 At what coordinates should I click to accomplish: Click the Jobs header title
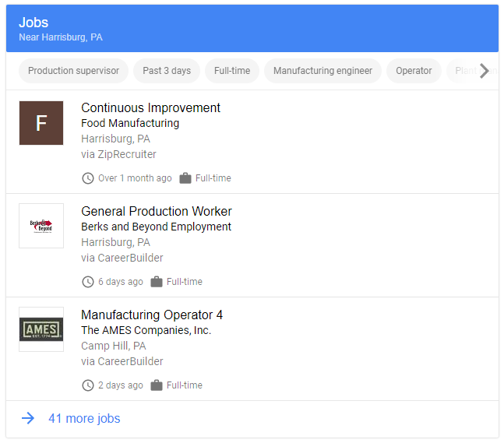33,23
